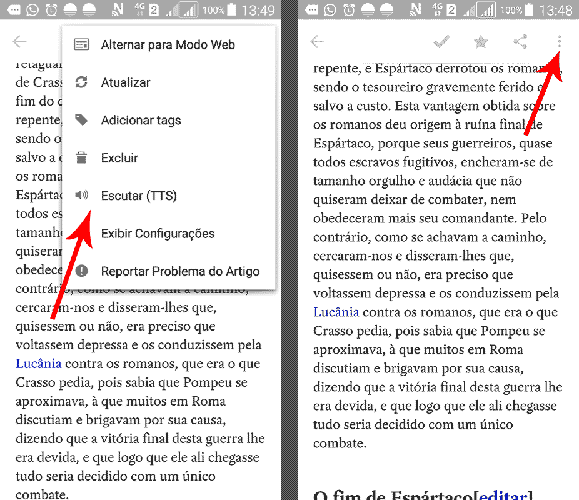This screenshot has height=500, width=579.
Task: Share the article using the share icon
Action: tap(520, 41)
